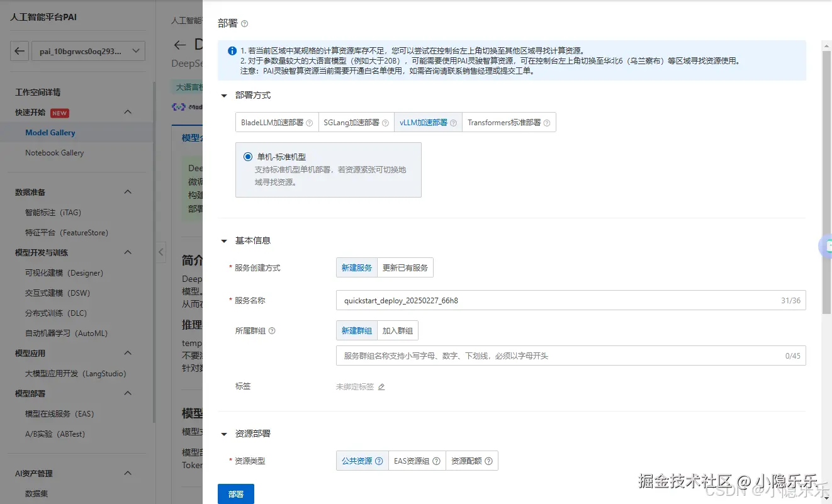
Task: Collapse the 资源部署 section
Action: (x=224, y=433)
